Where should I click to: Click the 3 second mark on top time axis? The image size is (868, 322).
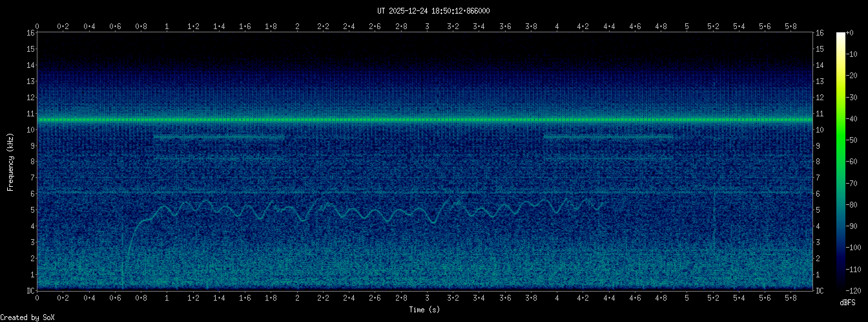(427, 27)
